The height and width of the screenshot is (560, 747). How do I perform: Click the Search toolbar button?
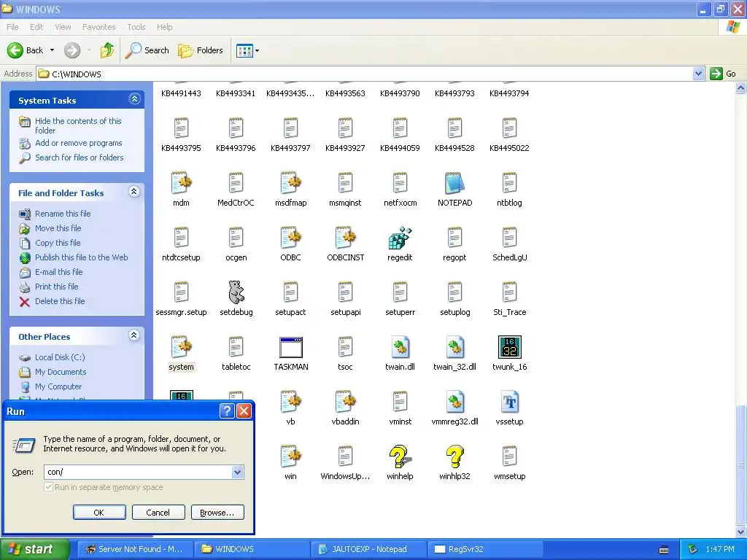(147, 50)
